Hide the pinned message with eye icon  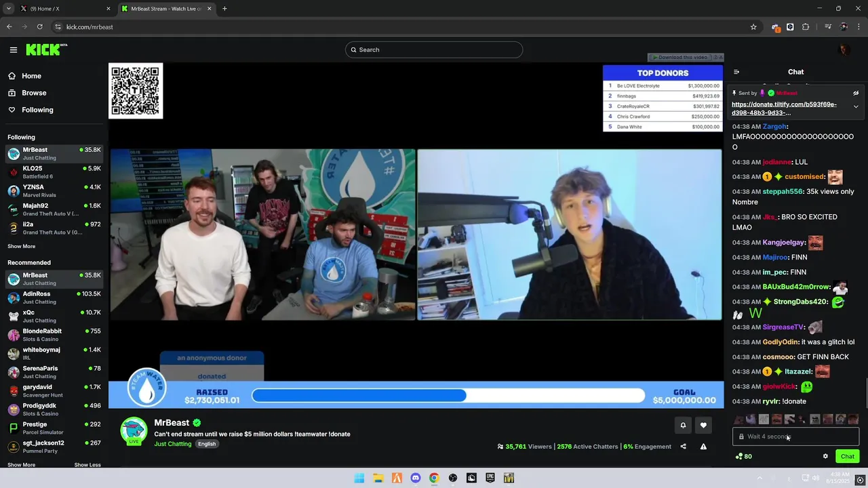coord(856,93)
